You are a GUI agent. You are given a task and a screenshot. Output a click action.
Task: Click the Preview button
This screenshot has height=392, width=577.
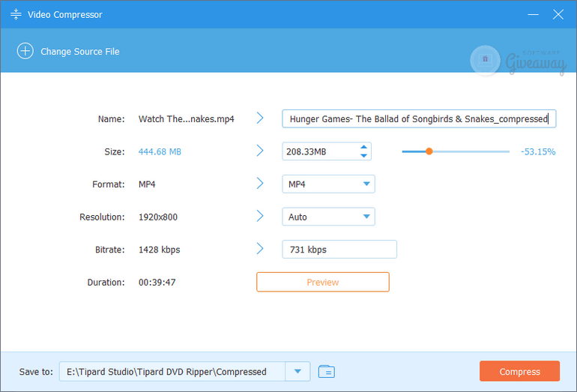[x=323, y=282]
